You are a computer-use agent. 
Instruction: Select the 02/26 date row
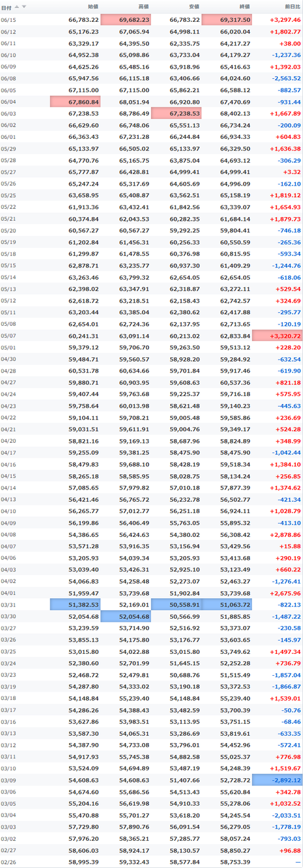pyautogui.click(x=151, y=861)
